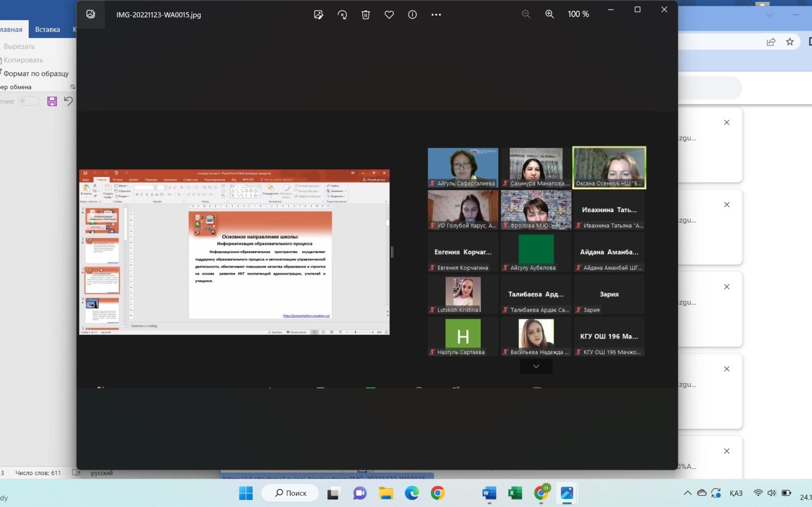Zoom out of the photo
Image resolution: width=812 pixels, height=507 pixels.
[526, 14]
